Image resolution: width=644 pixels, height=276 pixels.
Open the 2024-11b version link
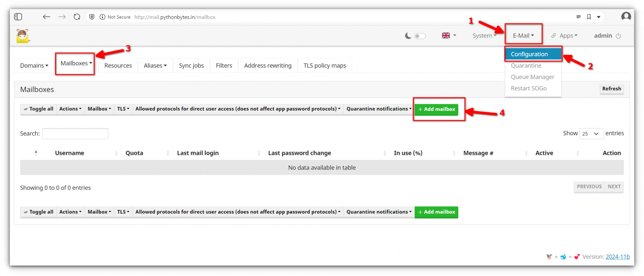coord(617,257)
